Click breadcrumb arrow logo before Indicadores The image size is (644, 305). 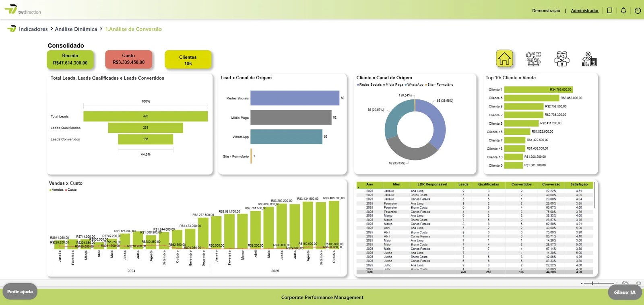click(12, 29)
